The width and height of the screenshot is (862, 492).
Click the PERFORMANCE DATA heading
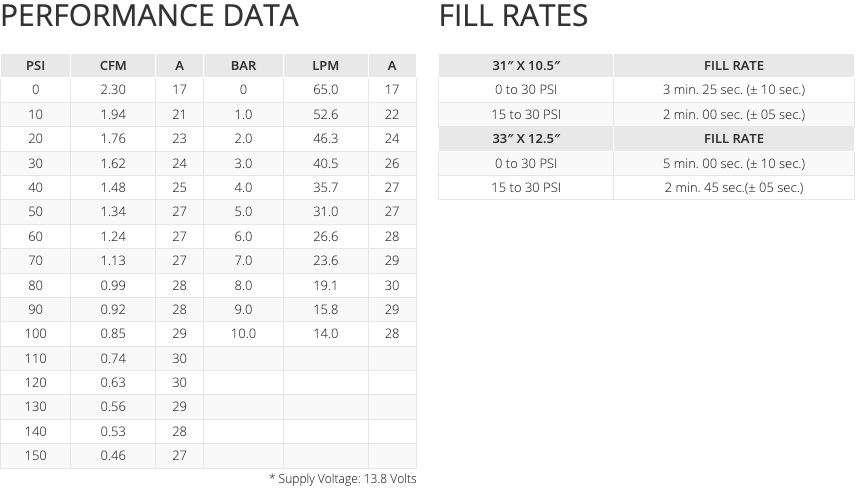pyautogui.click(x=150, y=17)
